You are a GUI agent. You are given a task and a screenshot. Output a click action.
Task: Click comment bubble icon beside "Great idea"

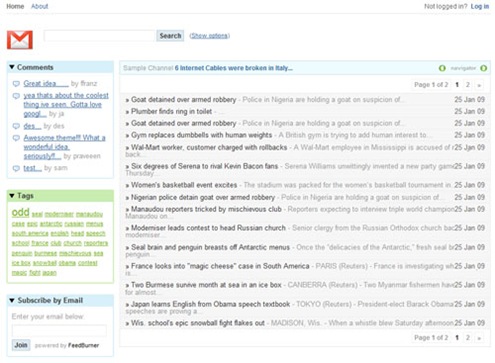[16, 84]
